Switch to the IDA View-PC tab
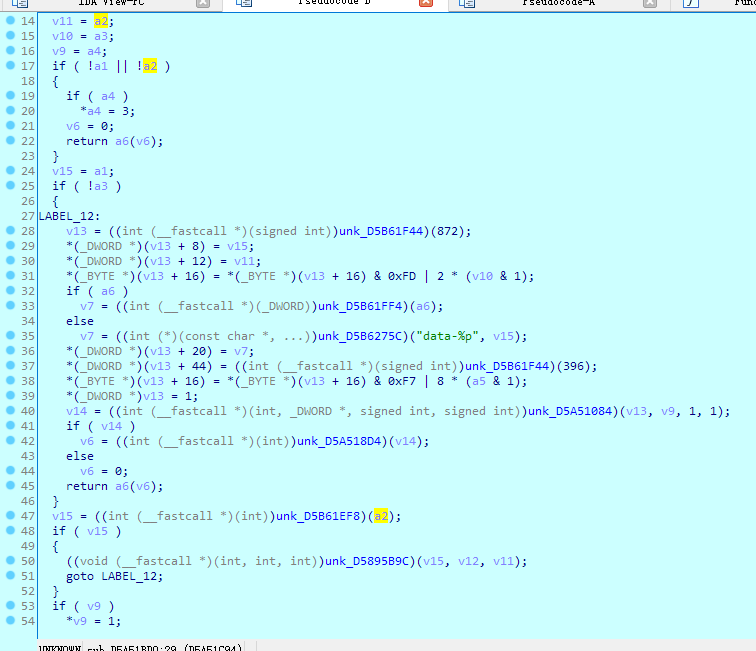Viewport: 756px width, 651px height. (x=111, y=2)
